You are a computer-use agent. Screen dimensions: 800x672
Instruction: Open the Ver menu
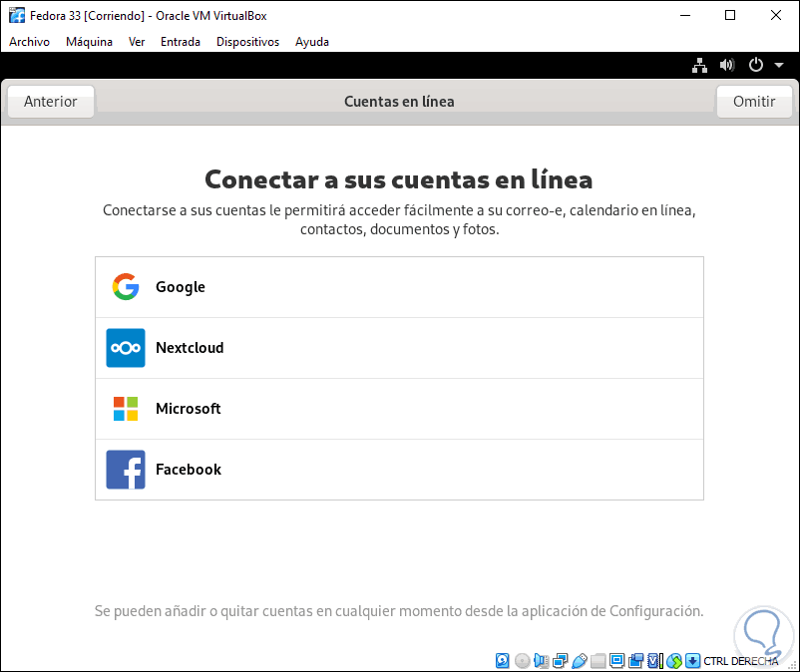click(x=137, y=42)
